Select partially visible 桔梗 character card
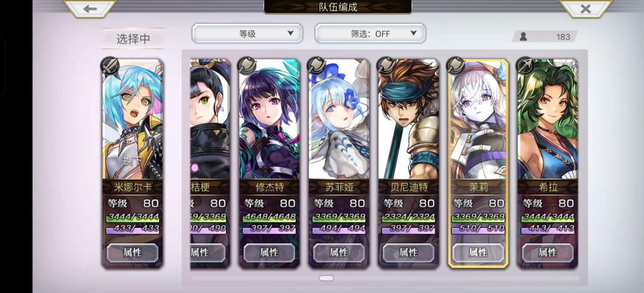The image size is (644, 293). (x=210, y=164)
